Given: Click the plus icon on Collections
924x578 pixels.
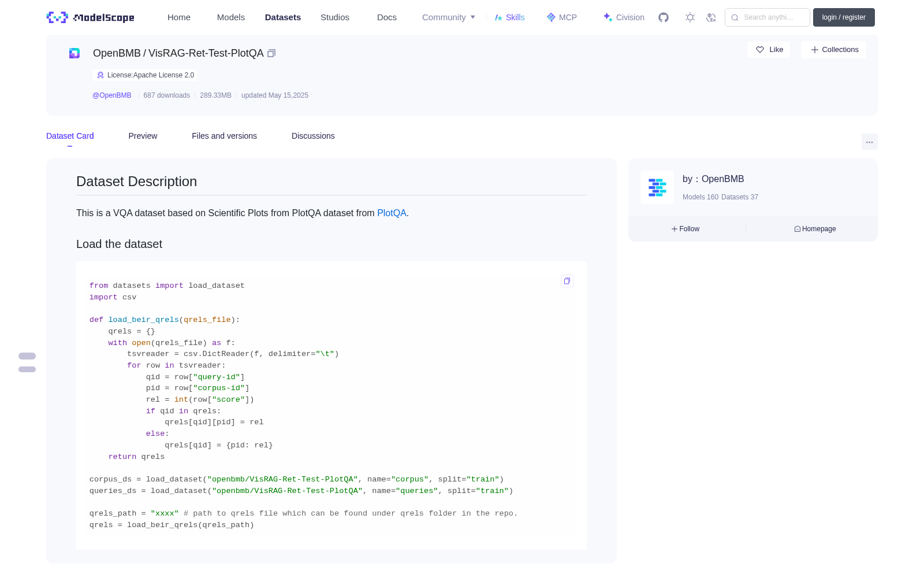Looking at the screenshot, I should click(x=815, y=50).
